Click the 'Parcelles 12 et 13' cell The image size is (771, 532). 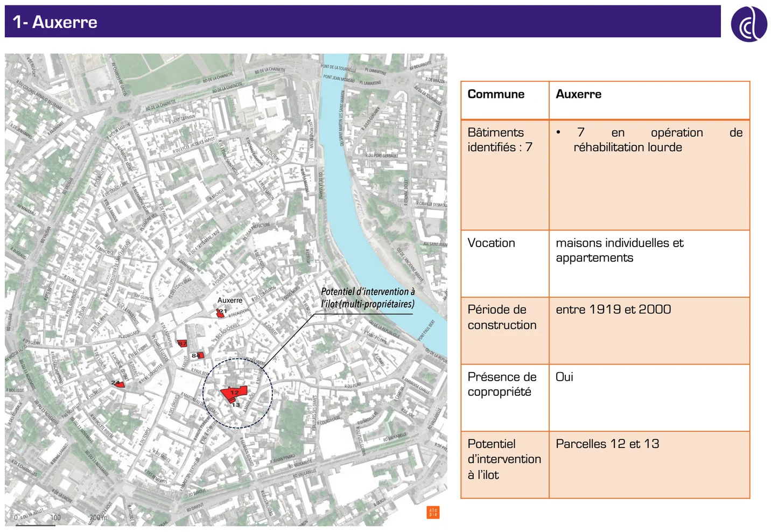tap(607, 444)
